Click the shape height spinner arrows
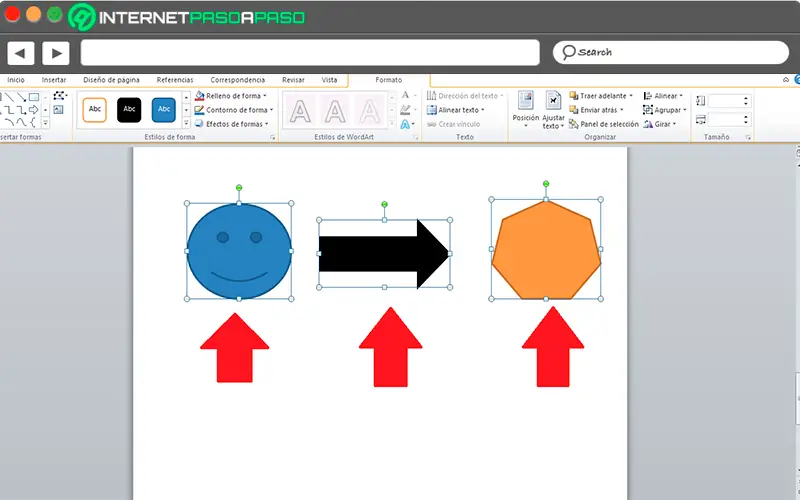 [x=746, y=101]
